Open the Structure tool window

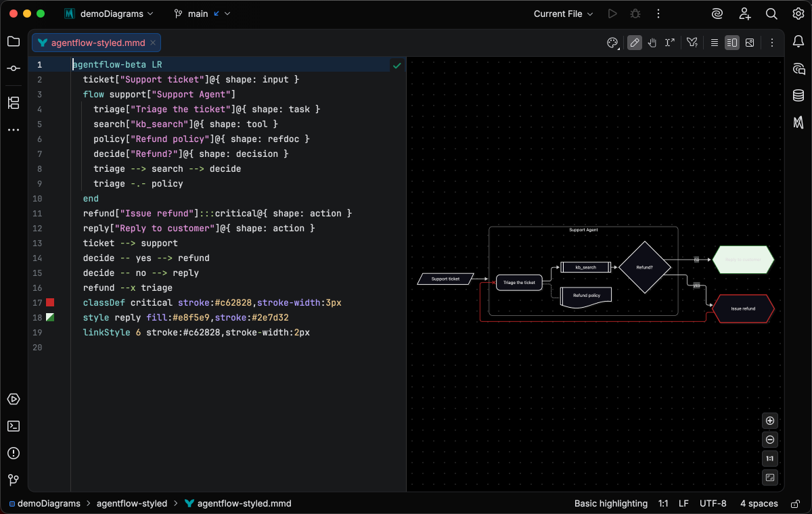click(x=14, y=103)
